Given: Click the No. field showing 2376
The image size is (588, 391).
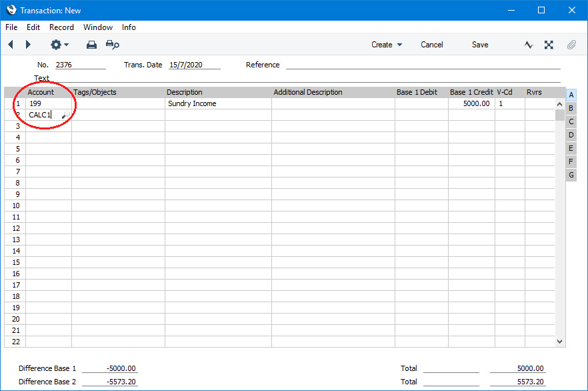Looking at the screenshot, I should click(80, 65).
